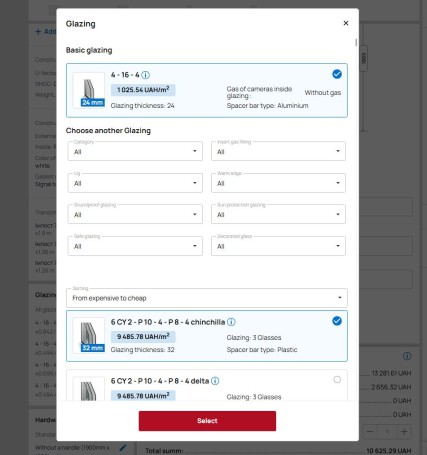The image size is (427, 455).
Task: Click the red Select button
Action: tap(207, 421)
